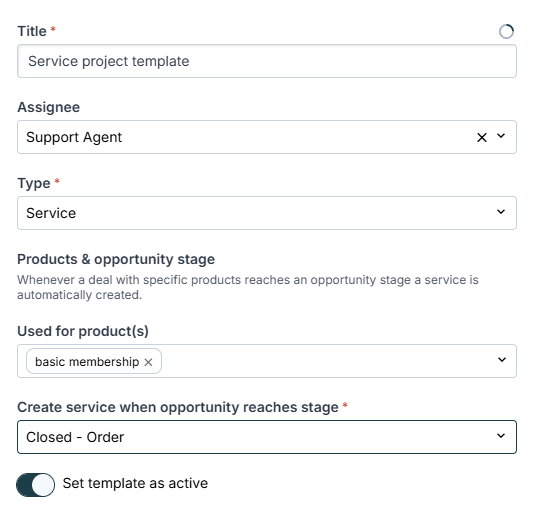Screen dimensions: 538x521
Task: Click the Used for product(s) label
Action: [x=83, y=331]
